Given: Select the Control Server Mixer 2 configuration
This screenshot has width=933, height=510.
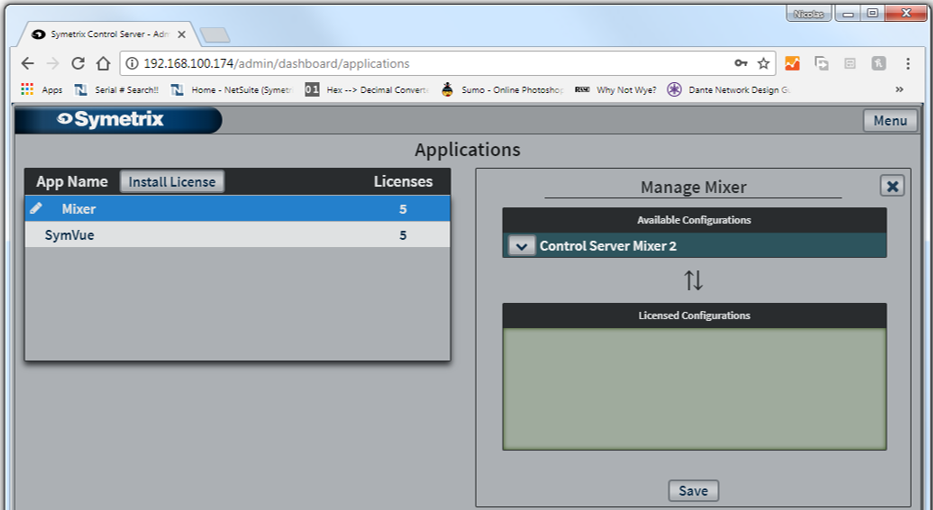Looking at the screenshot, I should coord(694,246).
